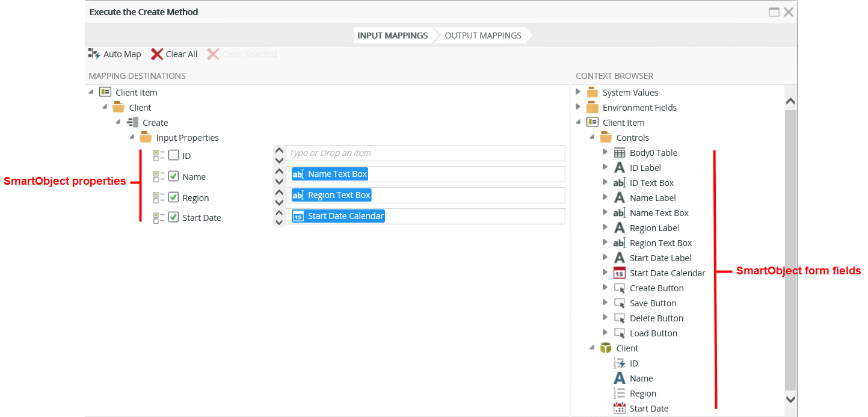Select the Input Mappings tab

click(x=392, y=36)
